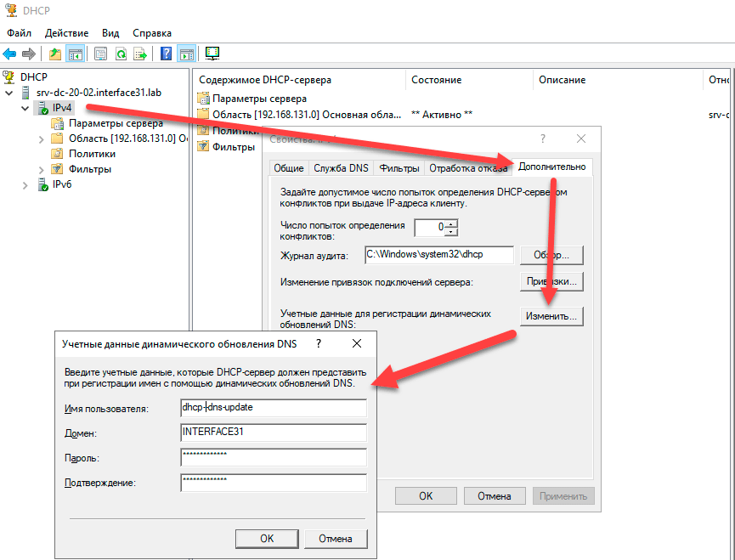This screenshot has width=735, height=560.
Task: Click the Обзор... button
Action: [x=551, y=256]
